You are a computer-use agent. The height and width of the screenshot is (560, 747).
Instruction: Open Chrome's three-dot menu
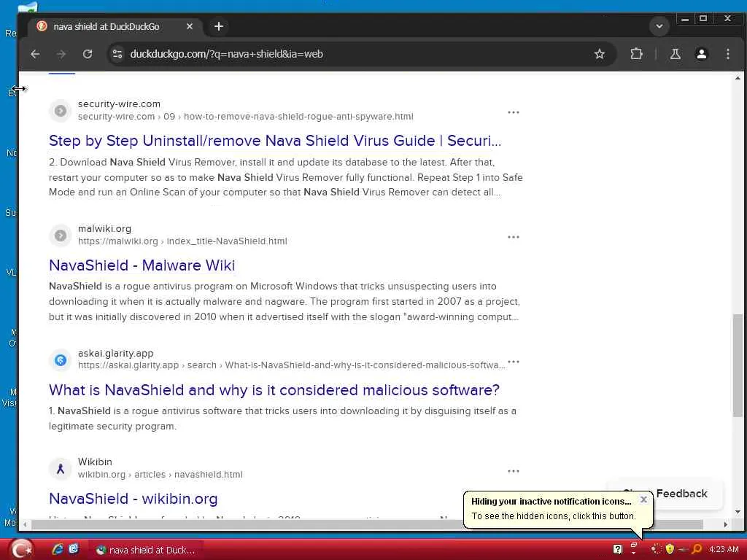point(727,54)
